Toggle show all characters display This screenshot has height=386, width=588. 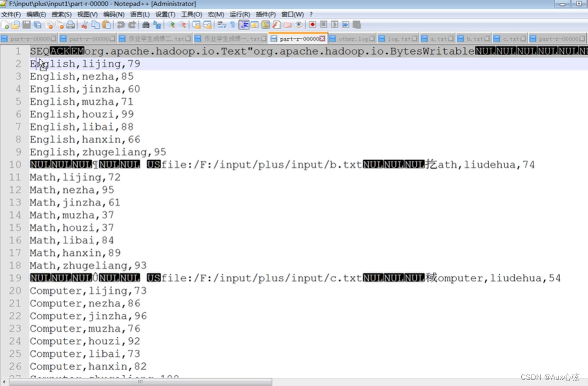click(x=233, y=24)
